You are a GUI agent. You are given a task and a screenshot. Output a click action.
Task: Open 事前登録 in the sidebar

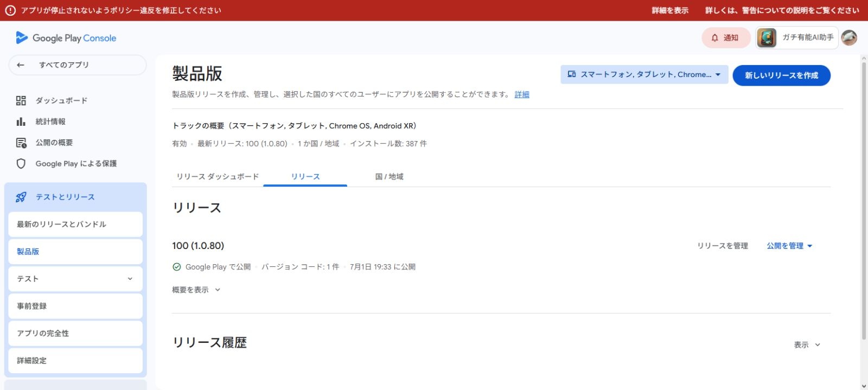pyautogui.click(x=75, y=306)
